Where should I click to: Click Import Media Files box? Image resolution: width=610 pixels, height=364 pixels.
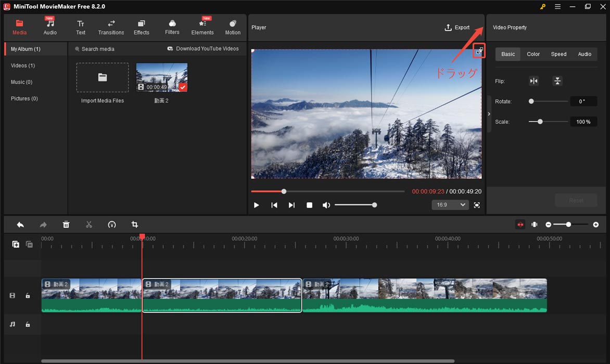pyautogui.click(x=103, y=77)
